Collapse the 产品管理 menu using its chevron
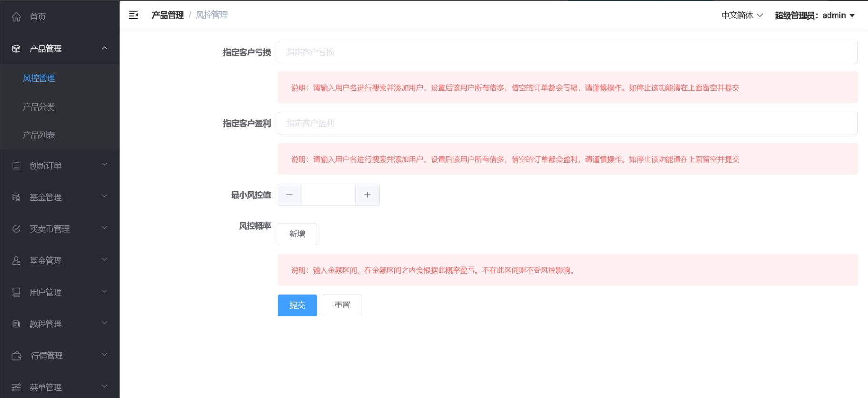Image resolution: width=868 pixels, height=398 pixels. pos(105,48)
